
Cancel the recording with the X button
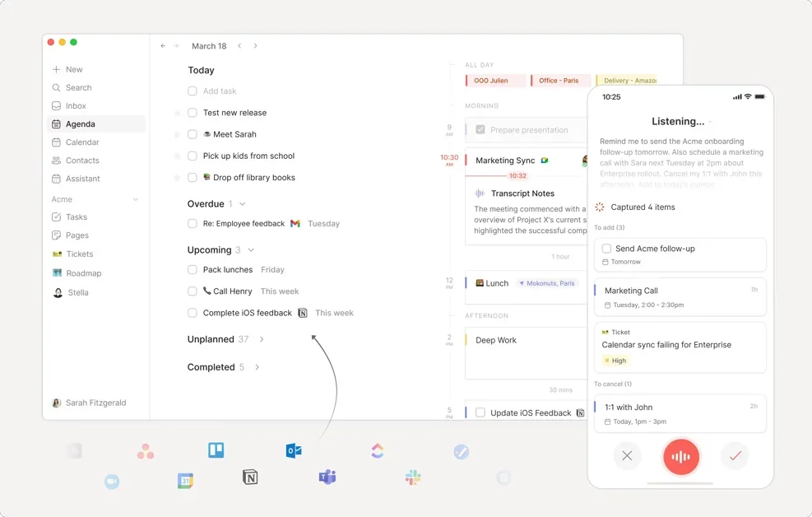[x=627, y=456]
